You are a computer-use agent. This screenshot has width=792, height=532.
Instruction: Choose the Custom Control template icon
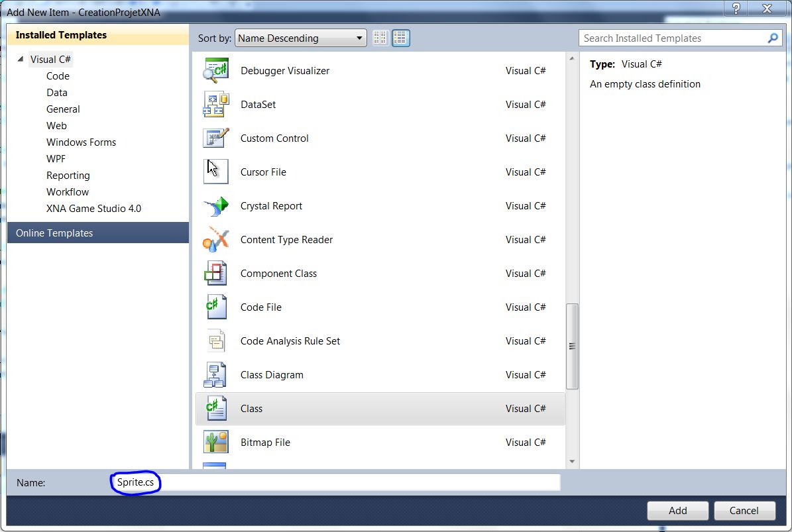point(216,138)
